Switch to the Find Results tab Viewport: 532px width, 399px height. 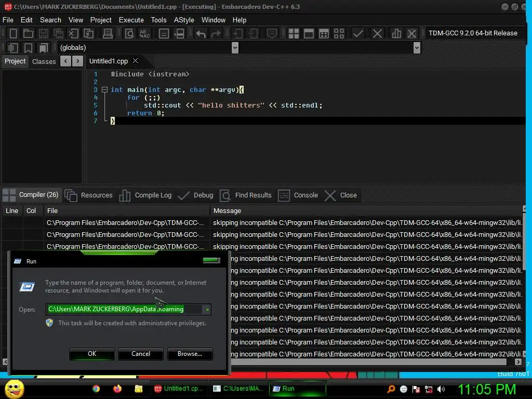click(246, 195)
